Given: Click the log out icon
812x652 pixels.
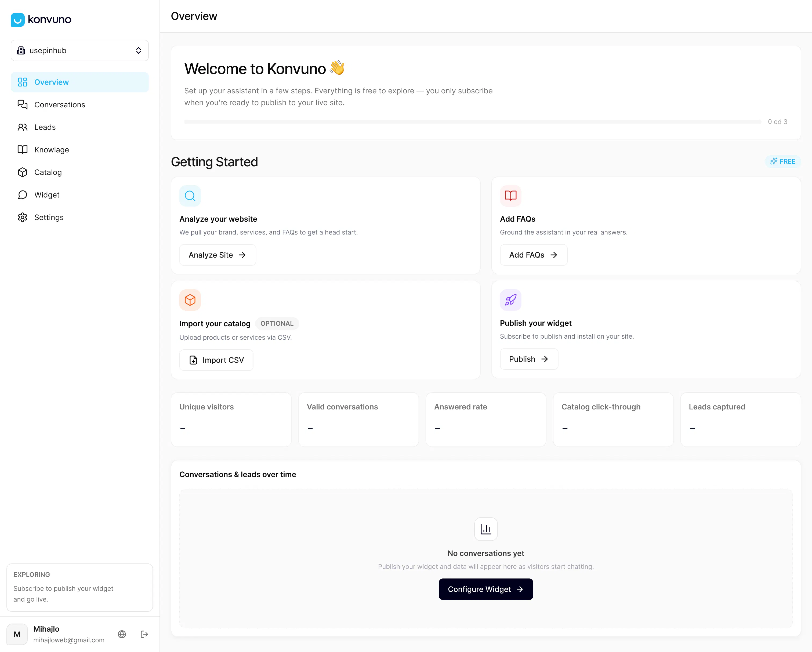Looking at the screenshot, I should point(144,634).
